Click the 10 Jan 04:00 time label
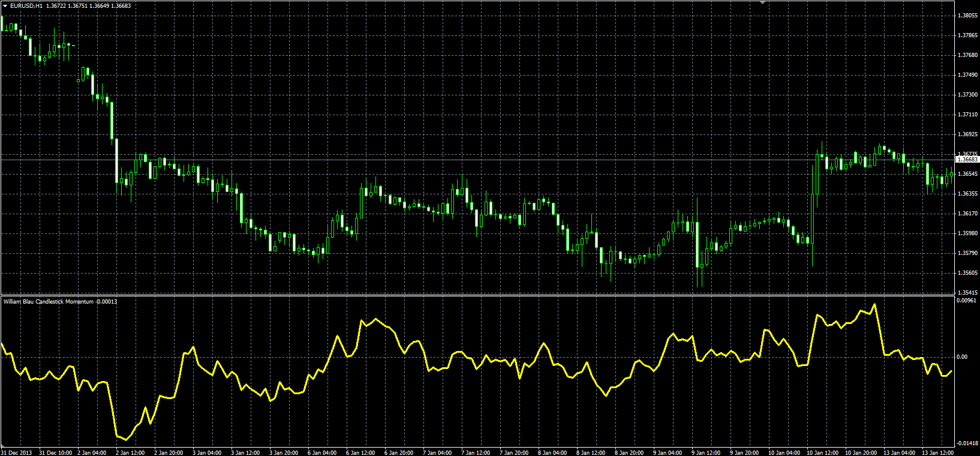 [x=784, y=453]
